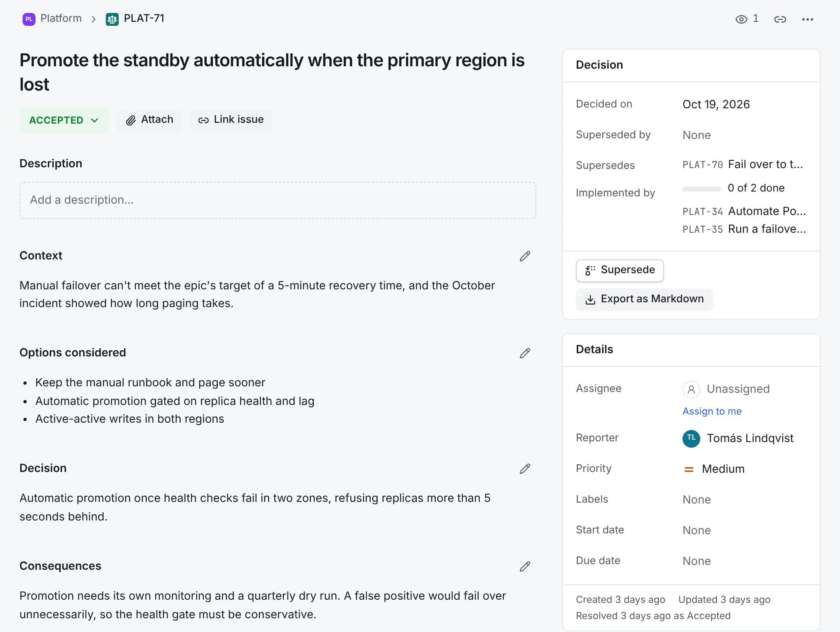Edit Options considered with pencil icon
This screenshot has height=632, width=840.
click(x=525, y=353)
